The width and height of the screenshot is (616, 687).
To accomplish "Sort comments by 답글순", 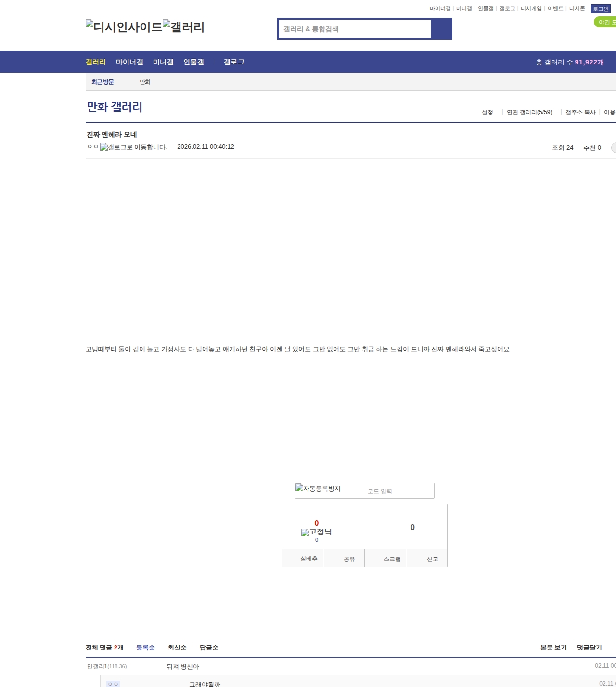I will point(209,647).
